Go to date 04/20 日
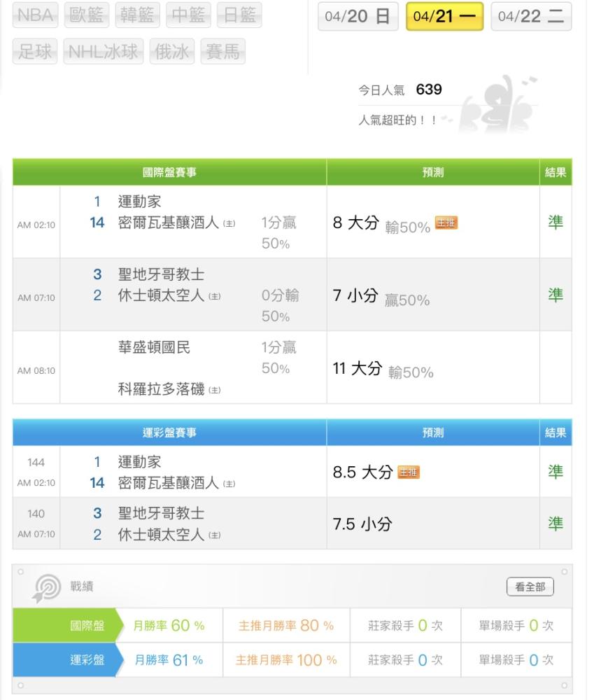 [358, 17]
